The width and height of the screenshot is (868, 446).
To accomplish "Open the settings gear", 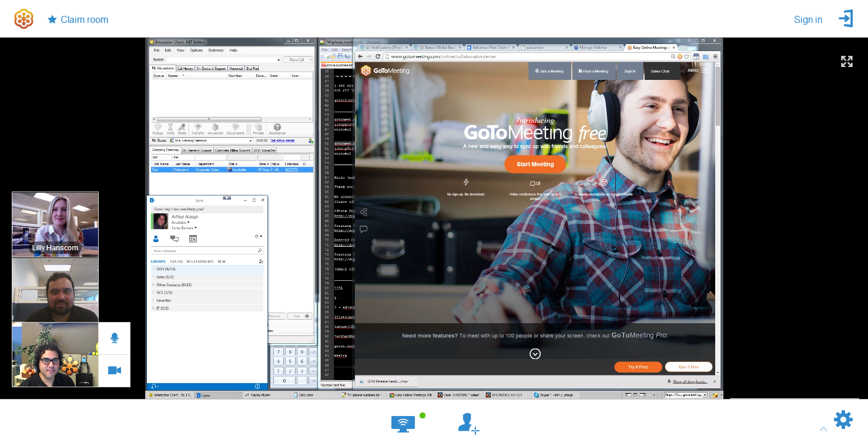I will 843,420.
